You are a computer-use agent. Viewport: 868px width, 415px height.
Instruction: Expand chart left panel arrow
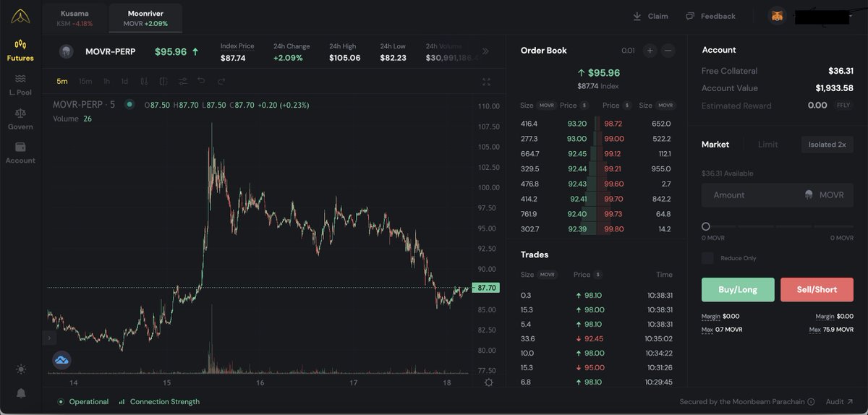pos(49,337)
